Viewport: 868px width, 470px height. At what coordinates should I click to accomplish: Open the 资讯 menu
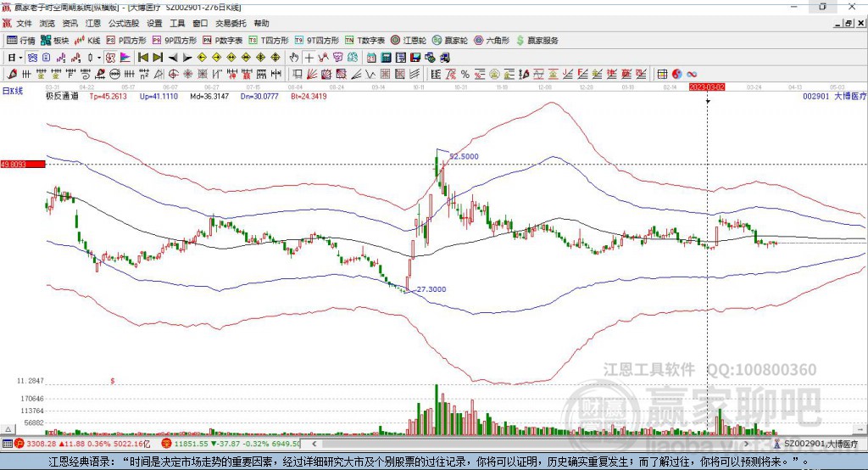(70, 23)
